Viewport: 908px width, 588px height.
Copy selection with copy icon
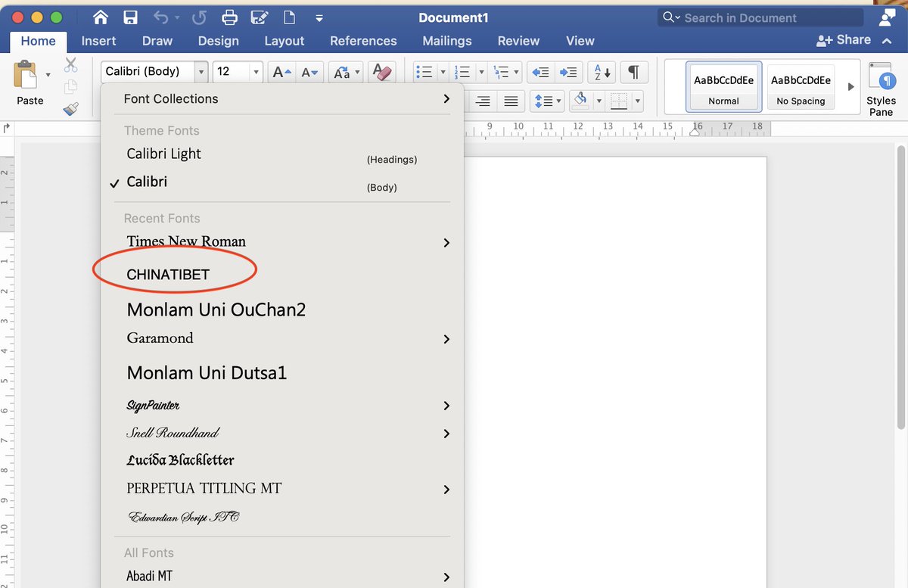coord(71,87)
